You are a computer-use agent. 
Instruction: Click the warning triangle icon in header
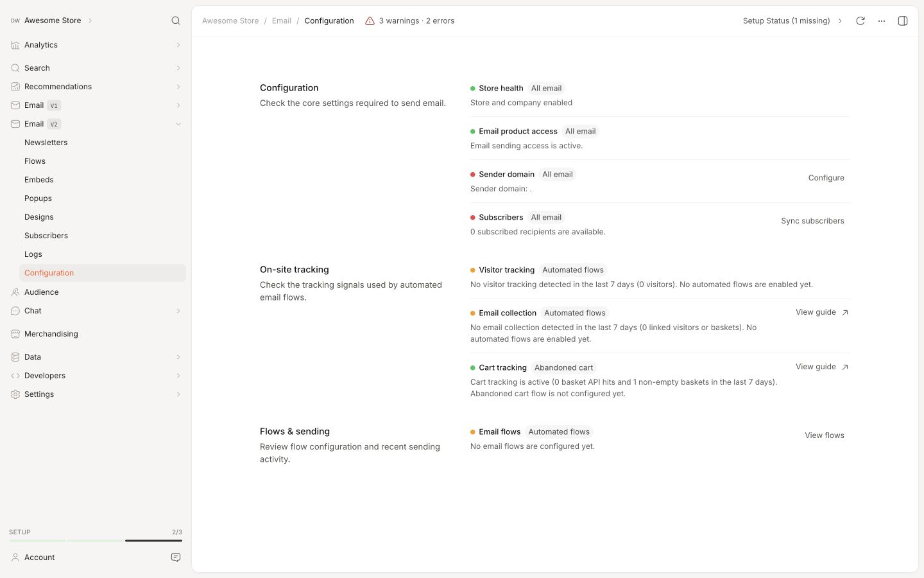[370, 21]
